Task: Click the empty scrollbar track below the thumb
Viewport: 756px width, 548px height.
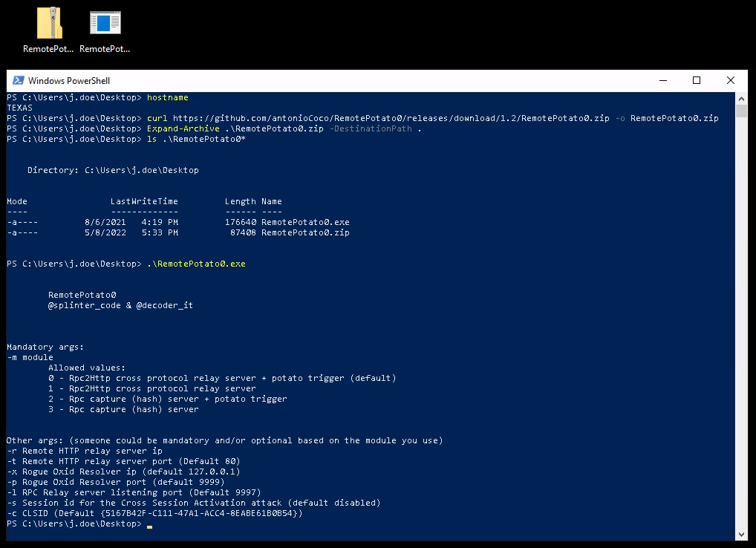Action: [x=741, y=334]
